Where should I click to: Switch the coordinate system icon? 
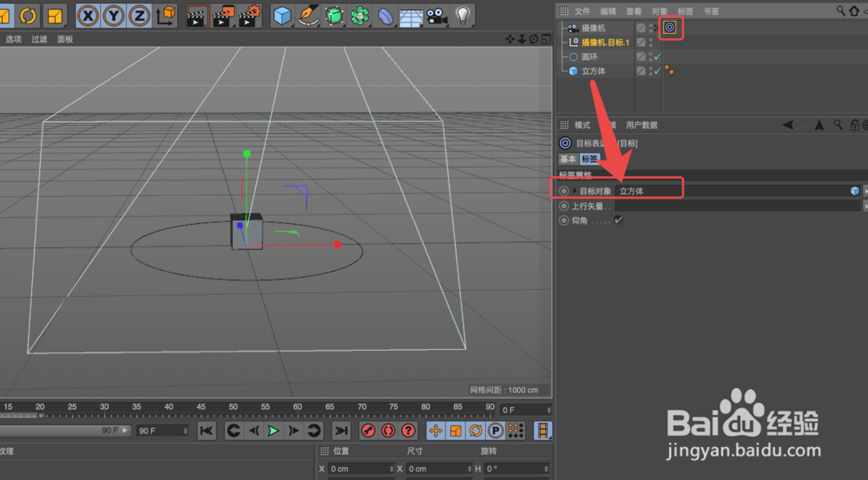point(166,16)
